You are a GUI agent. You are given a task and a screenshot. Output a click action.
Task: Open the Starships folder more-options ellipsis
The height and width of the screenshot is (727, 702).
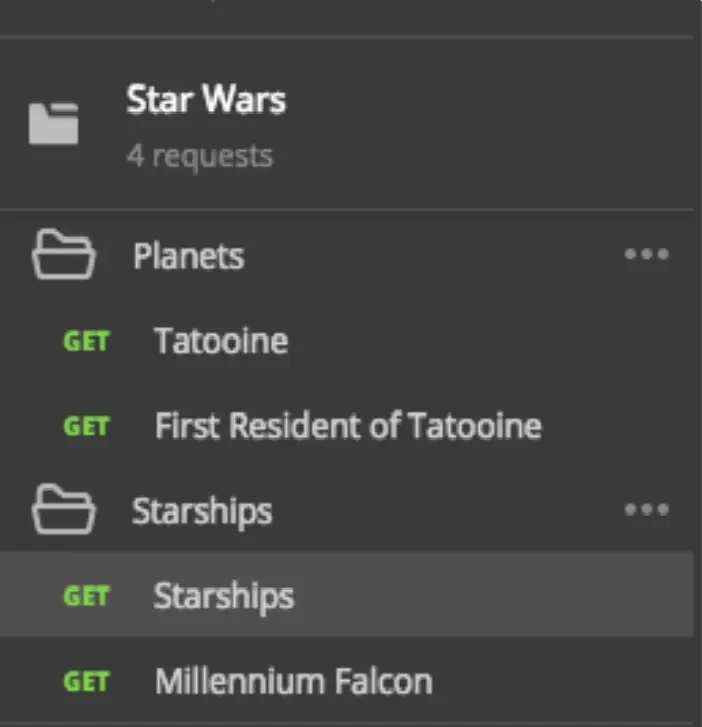click(646, 510)
